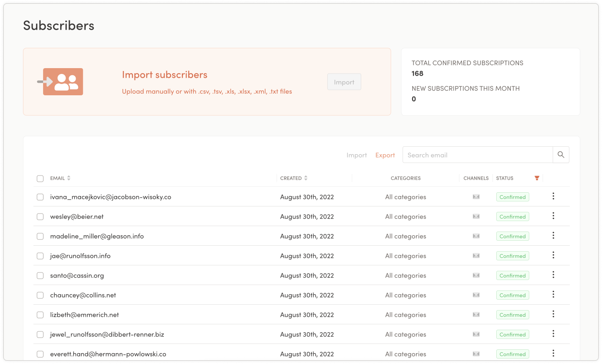Screen dimensions: 602x364
Task: Click All categories in the wesley@beier.net row
Action: point(406,216)
